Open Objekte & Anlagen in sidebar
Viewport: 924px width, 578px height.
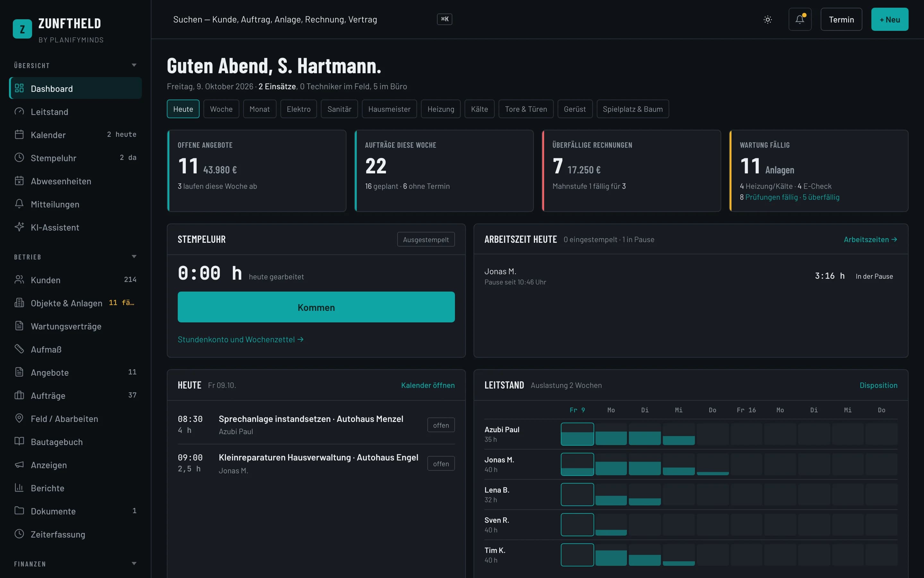(x=75, y=303)
